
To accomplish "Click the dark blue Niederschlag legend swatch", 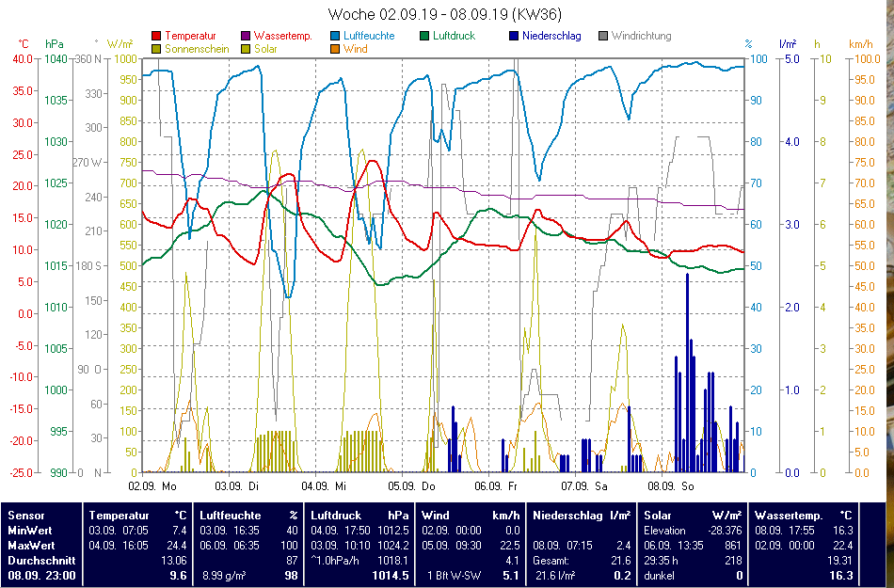I will [514, 36].
